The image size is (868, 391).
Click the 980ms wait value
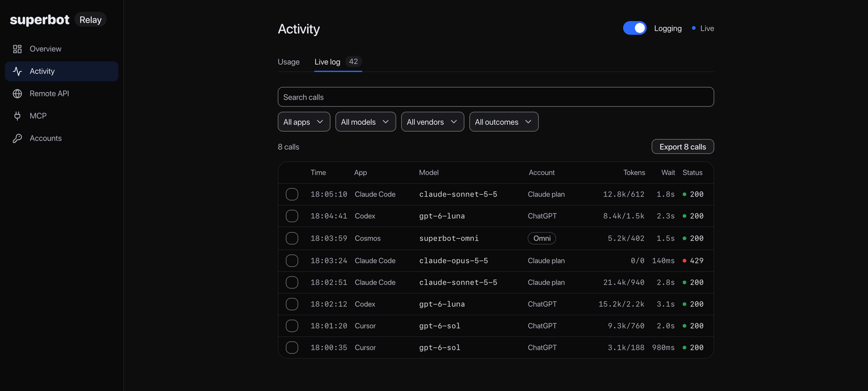pyautogui.click(x=663, y=348)
